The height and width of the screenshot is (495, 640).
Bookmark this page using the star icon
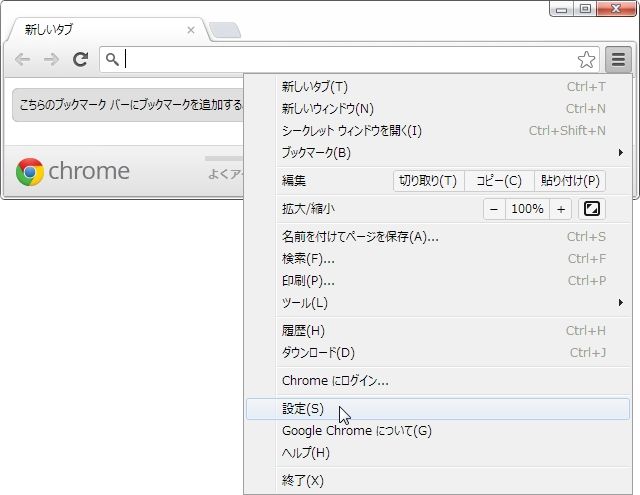pos(586,60)
